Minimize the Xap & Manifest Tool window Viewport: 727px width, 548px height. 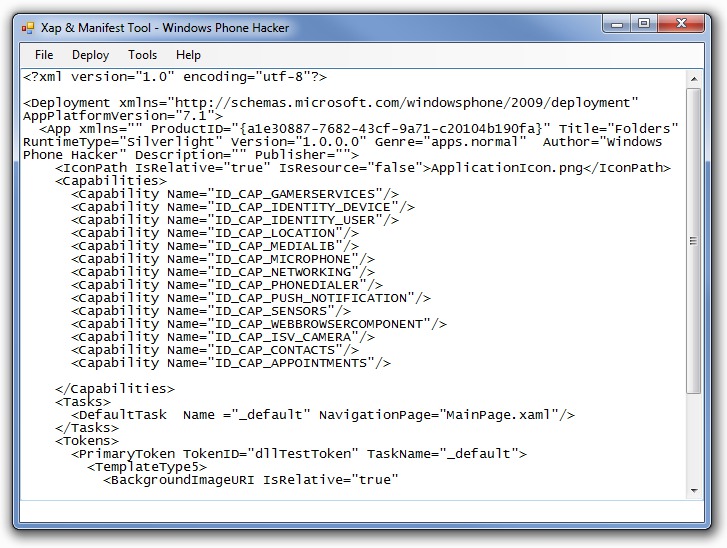[617, 24]
